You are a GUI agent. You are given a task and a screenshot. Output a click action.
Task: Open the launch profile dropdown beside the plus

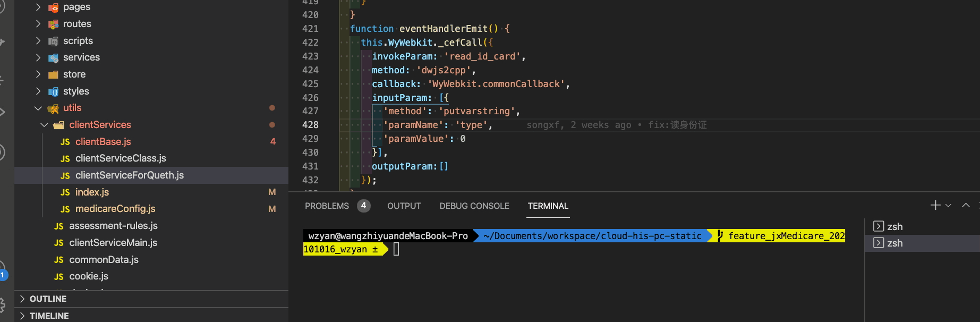(949, 206)
